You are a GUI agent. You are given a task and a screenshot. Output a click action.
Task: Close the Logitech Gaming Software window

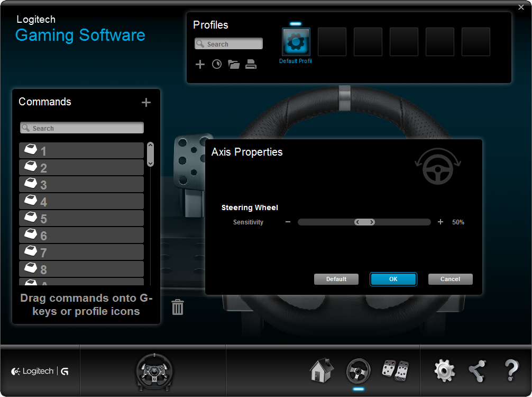point(521,7)
